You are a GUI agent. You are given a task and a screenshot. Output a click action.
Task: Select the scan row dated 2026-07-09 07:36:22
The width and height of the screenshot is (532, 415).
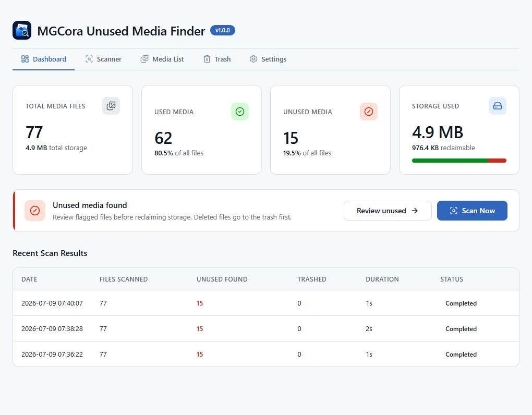tap(266, 354)
